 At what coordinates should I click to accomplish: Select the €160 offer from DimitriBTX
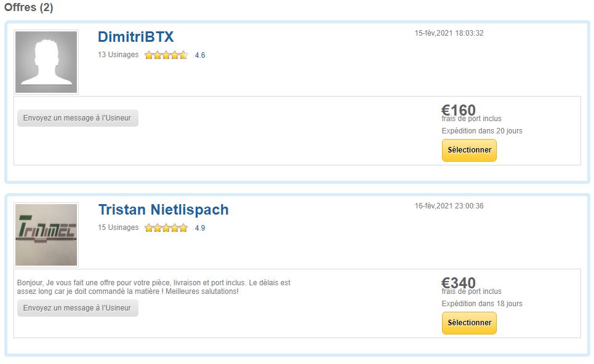[469, 150]
